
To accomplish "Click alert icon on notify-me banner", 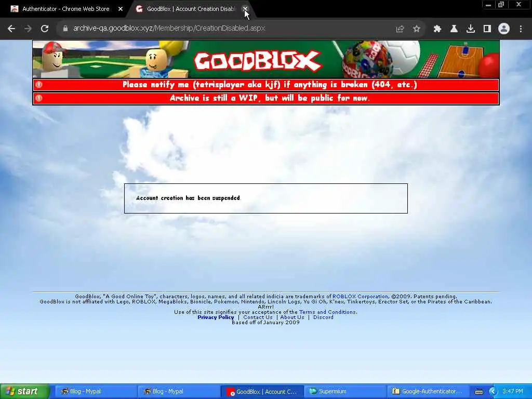I will click(x=39, y=85).
